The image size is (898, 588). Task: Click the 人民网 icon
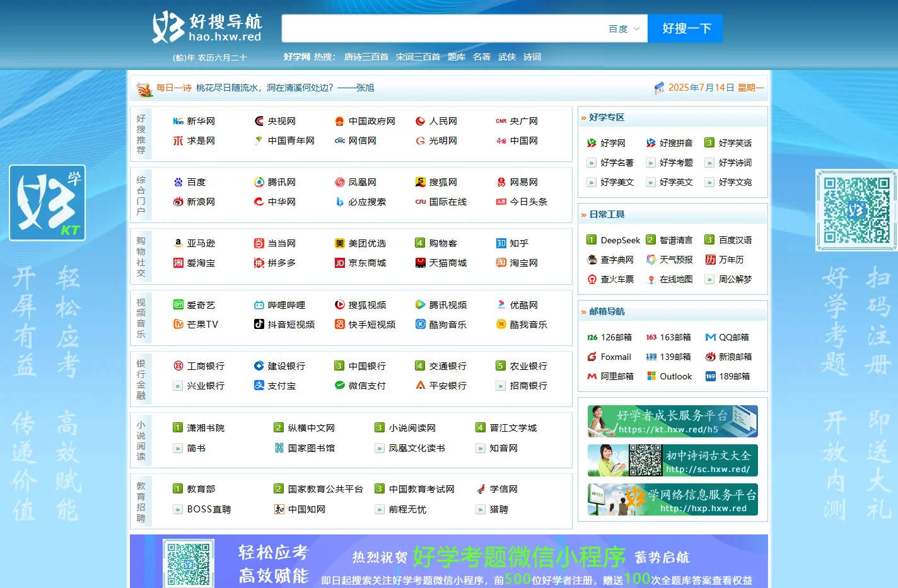click(x=421, y=121)
